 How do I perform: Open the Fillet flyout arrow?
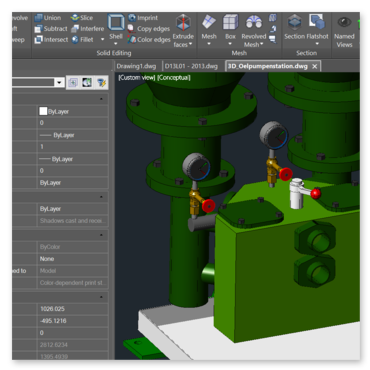coord(102,40)
